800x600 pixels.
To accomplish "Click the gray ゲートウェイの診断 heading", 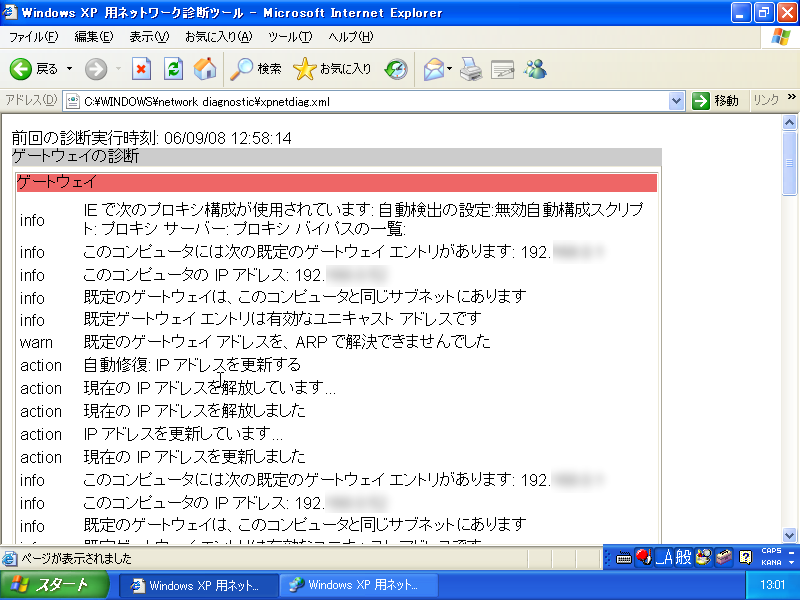I will 337,157.
